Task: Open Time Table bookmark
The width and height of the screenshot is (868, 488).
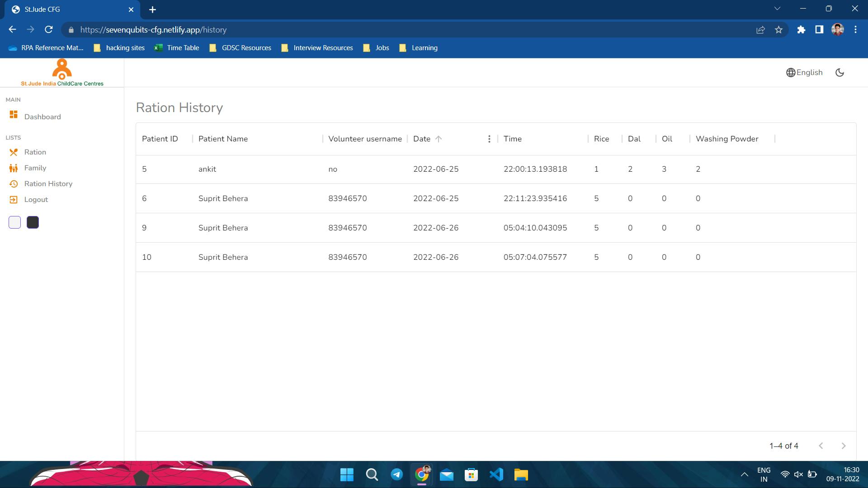Action: (177, 48)
